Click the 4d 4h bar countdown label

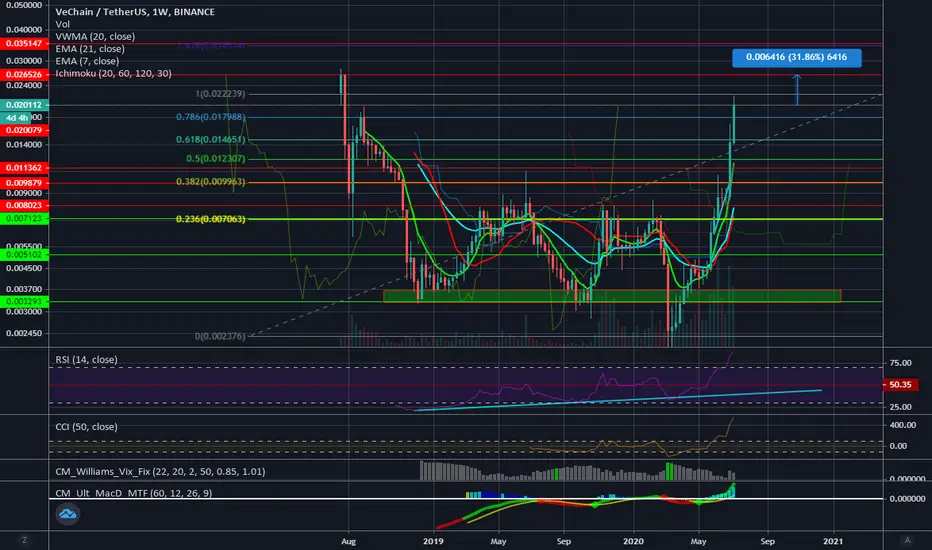17,118
